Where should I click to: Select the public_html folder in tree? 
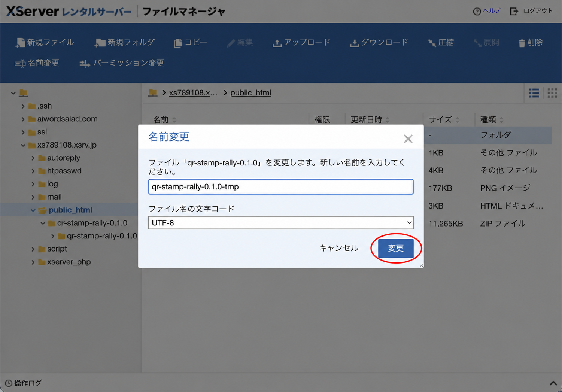click(x=66, y=210)
